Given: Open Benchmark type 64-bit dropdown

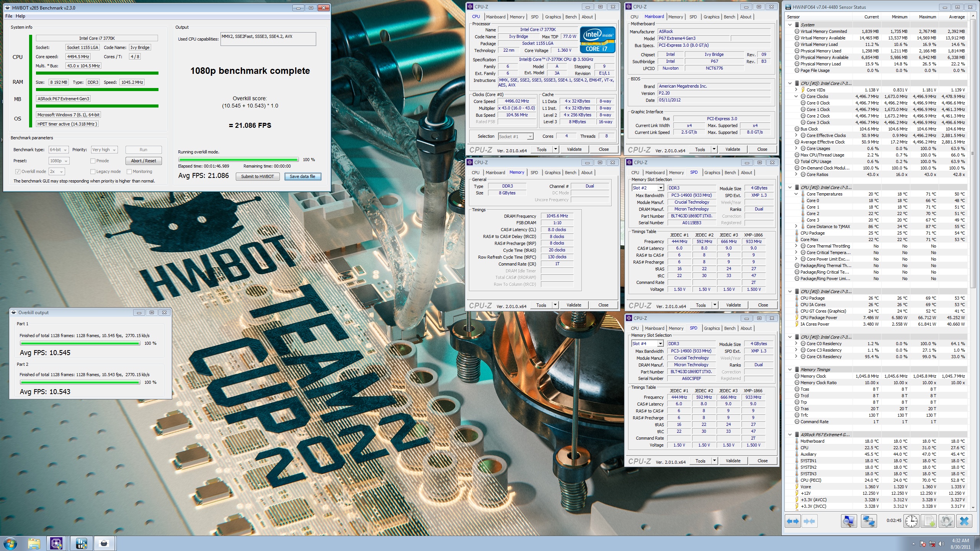Looking at the screenshot, I should [x=58, y=150].
